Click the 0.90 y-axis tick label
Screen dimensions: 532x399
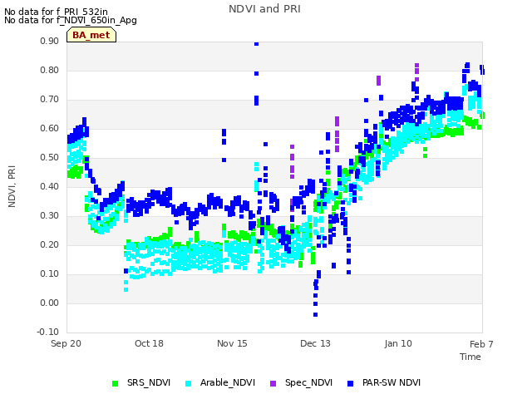pyautogui.click(x=49, y=42)
